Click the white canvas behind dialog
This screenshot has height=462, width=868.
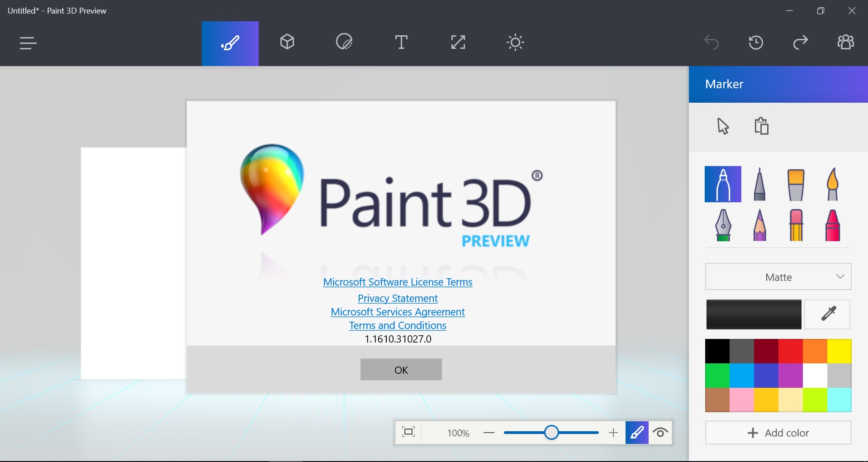pos(133,263)
